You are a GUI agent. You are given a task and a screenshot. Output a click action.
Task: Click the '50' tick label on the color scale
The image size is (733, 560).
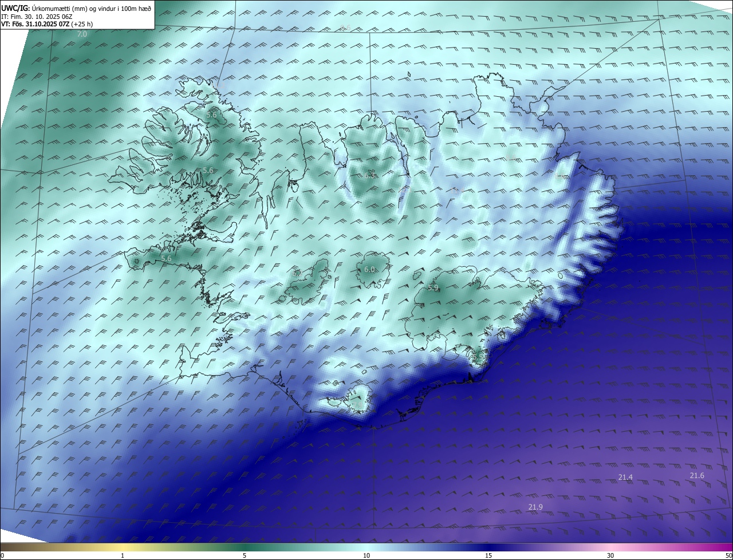pyautogui.click(x=728, y=555)
